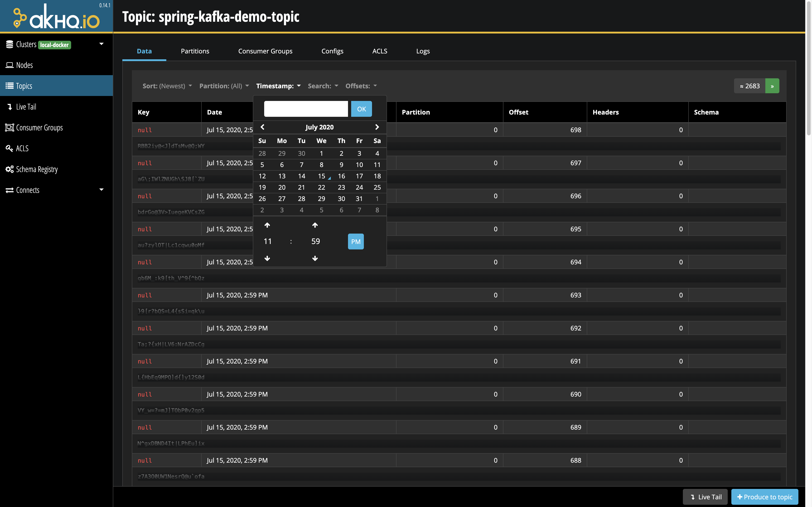Image resolution: width=812 pixels, height=507 pixels.
Task: Decrease the minutes with down arrow
Action: (315, 258)
